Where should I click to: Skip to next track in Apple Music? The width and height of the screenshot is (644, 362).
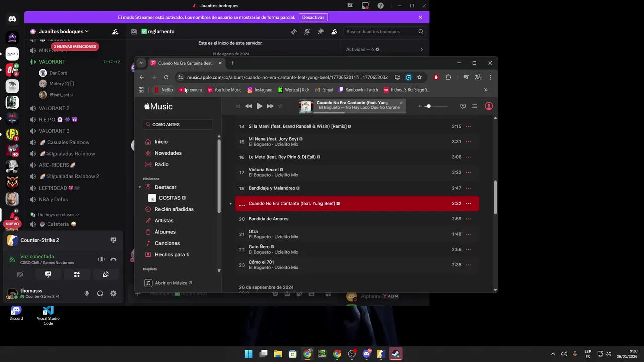coord(270,106)
